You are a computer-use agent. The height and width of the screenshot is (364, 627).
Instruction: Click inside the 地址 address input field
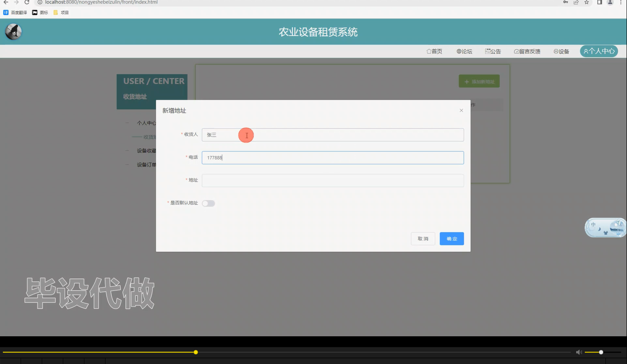[x=333, y=181]
